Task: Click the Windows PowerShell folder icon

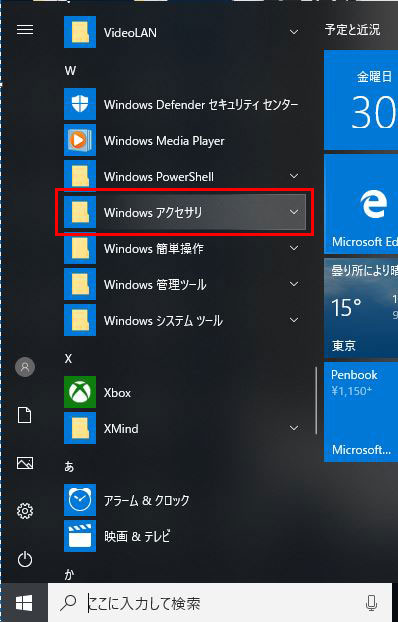Action: [x=80, y=176]
